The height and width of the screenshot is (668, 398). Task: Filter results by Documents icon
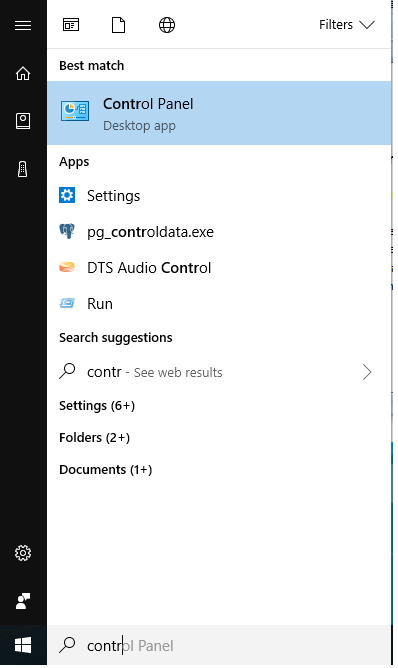pos(118,25)
